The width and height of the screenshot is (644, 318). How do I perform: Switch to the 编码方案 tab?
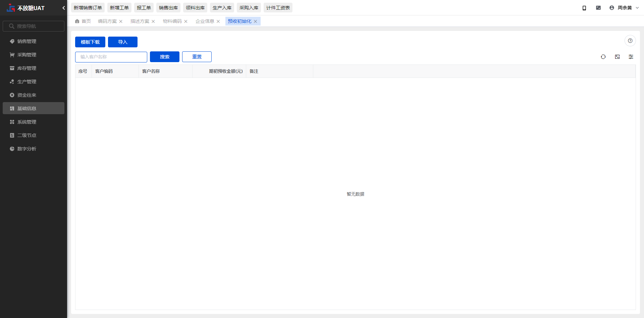(107, 21)
